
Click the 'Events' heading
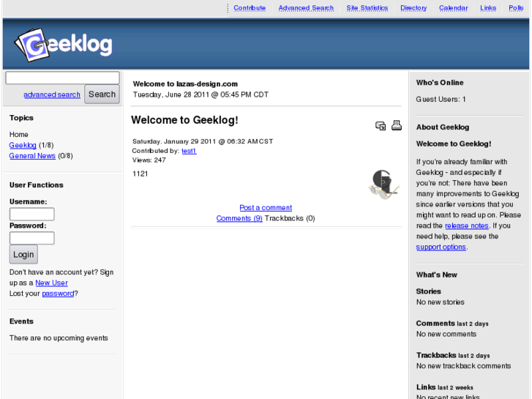tap(21, 321)
